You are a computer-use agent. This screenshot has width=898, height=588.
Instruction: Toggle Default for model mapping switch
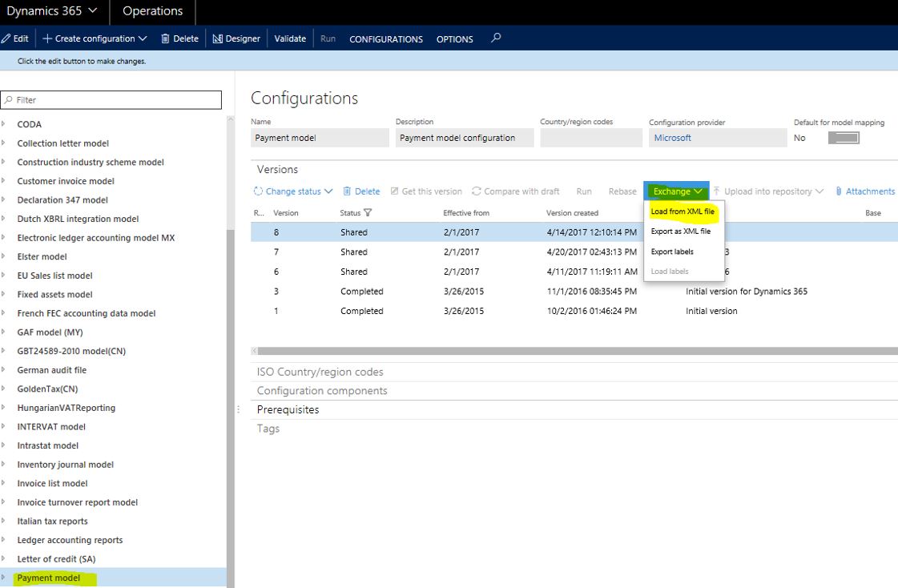(x=843, y=138)
